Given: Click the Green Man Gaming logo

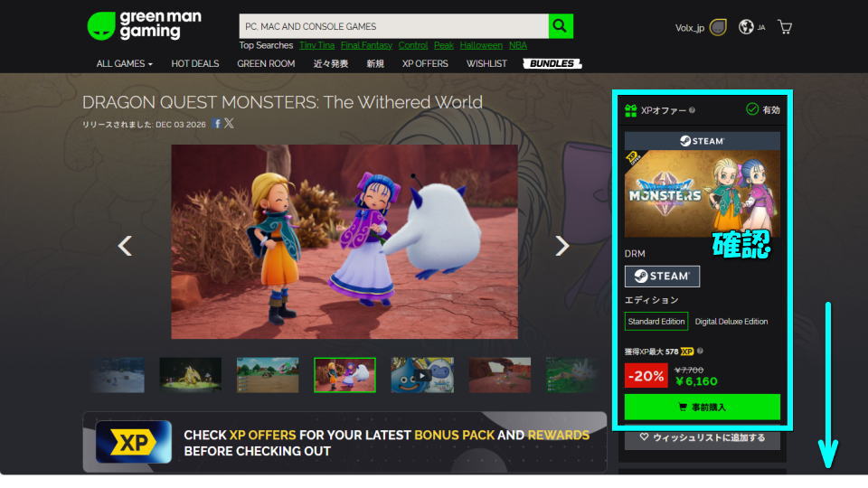Looking at the screenshot, I should tap(145, 25).
